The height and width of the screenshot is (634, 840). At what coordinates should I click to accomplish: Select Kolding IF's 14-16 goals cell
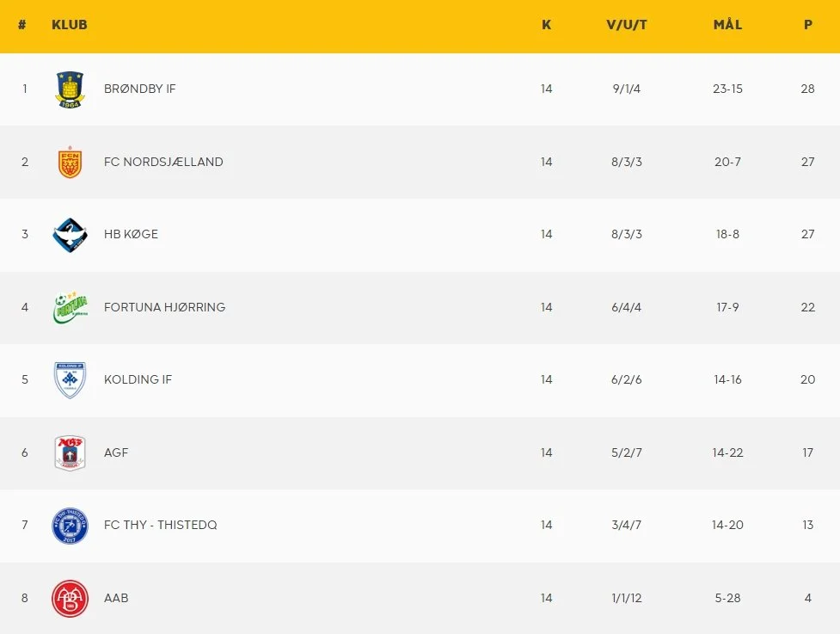[x=727, y=379]
